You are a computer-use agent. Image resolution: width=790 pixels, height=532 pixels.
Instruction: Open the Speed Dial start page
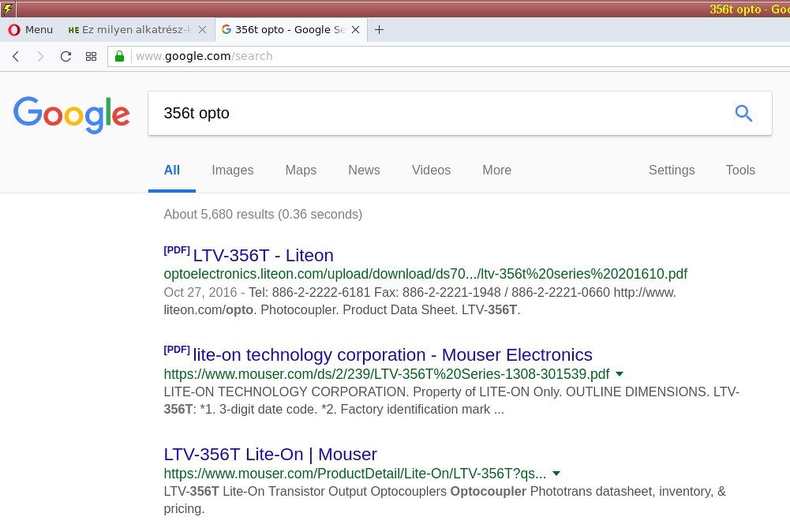point(92,56)
